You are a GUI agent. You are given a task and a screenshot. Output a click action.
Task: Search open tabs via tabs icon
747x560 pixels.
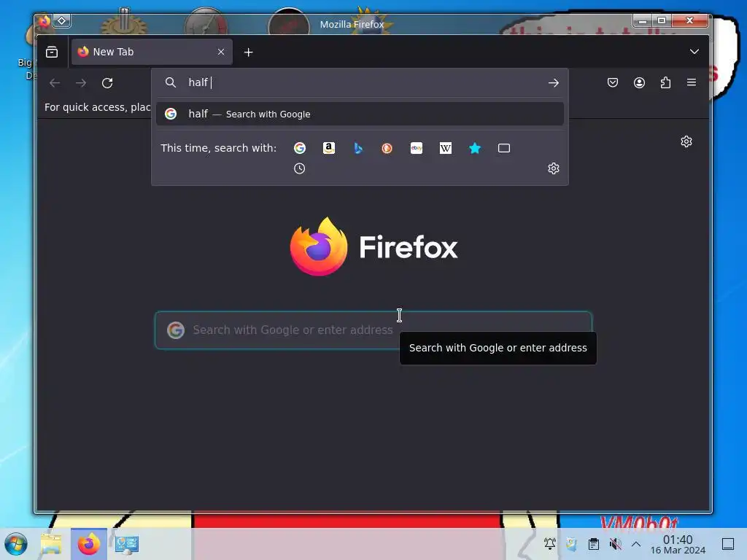tap(504, 148)
